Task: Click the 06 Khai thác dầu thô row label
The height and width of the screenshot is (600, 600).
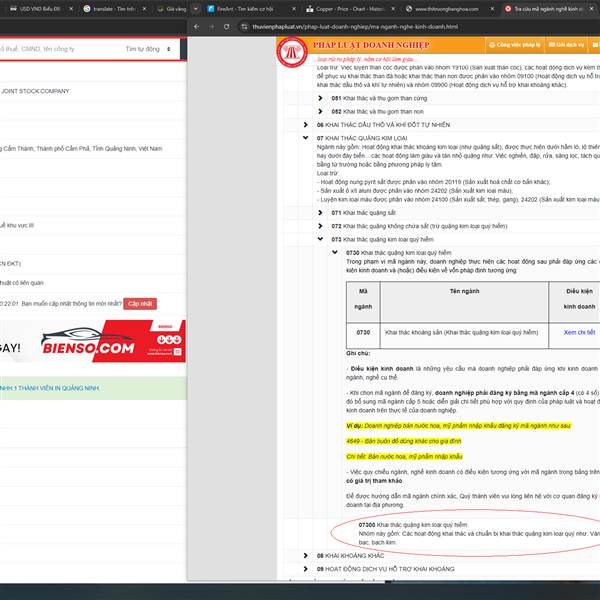Action: tap(383, 125)
